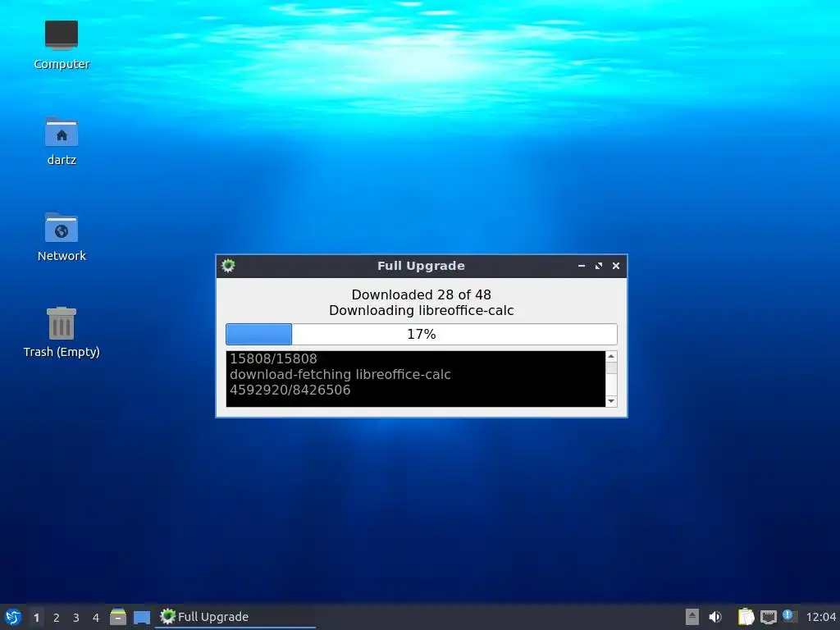Switch to workspace 3
This screenshot has width=840, height=630.
click(x=76, y=618)
